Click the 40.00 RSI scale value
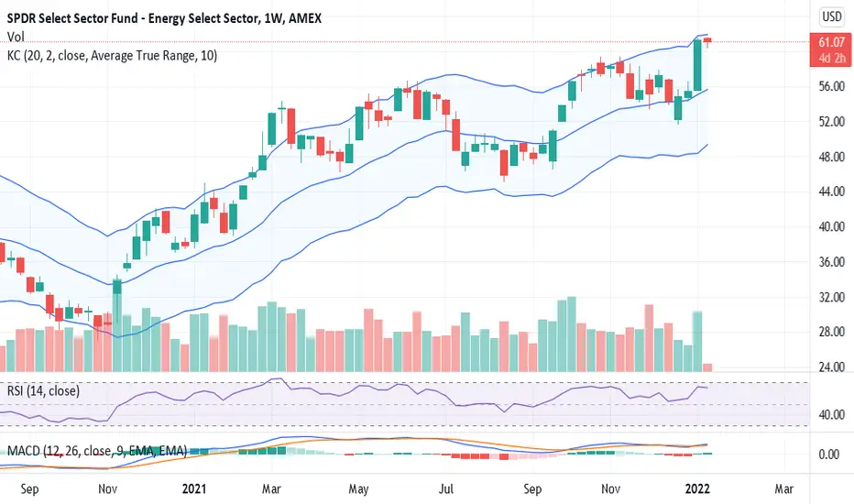Screen dimensions: 854x504 832,414
